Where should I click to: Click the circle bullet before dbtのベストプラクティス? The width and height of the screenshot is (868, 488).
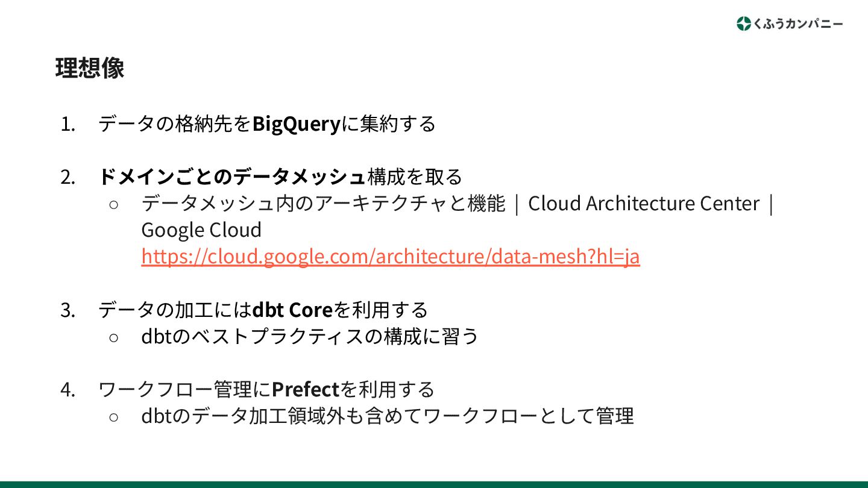click(114, 337)
